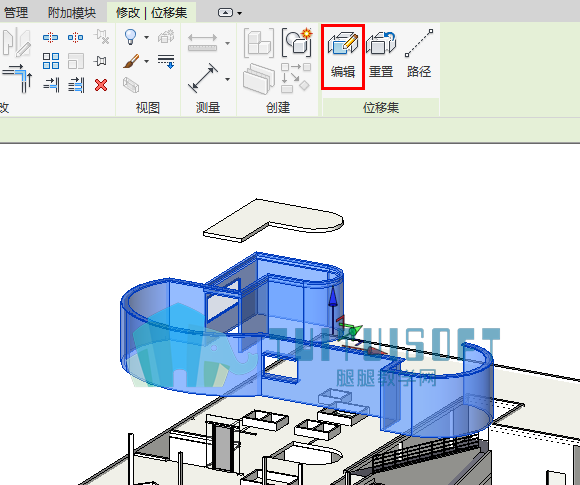Image resolution: width=580 pixels, height=485 pixels.
Task: Click the lightbulb Hide in View icon
Action: point(130,37)
